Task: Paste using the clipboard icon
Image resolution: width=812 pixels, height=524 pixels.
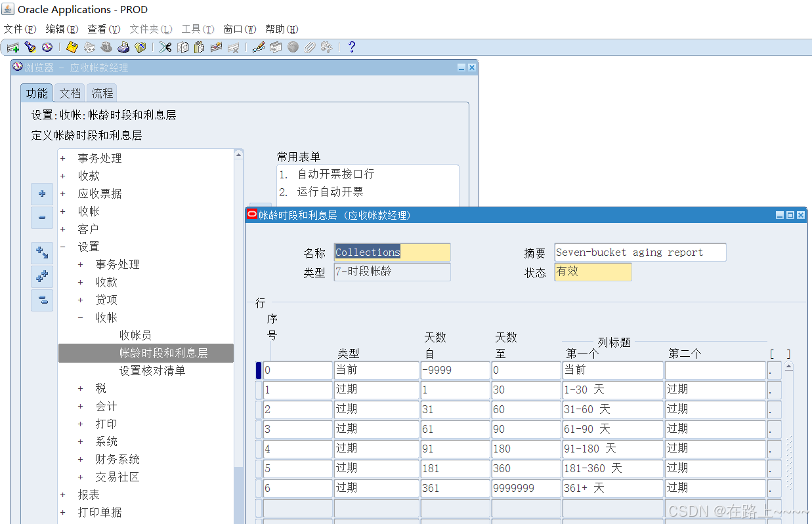Action: (199, 47)
